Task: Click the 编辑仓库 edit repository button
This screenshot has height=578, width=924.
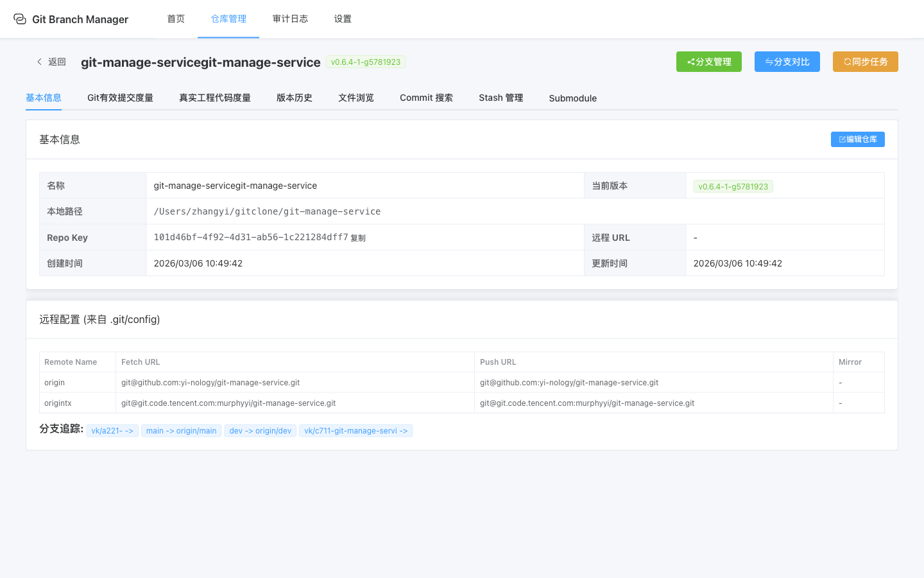Action: tap(857, 139)
